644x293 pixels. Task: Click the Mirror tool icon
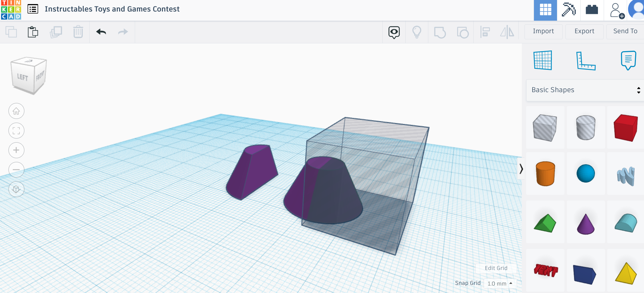click(507, 32)
